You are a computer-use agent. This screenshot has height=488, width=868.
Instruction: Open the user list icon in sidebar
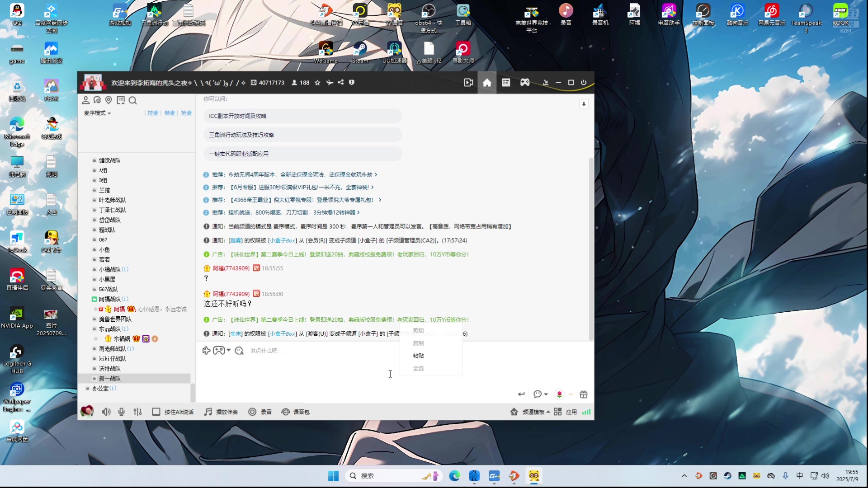pos(85,100)
